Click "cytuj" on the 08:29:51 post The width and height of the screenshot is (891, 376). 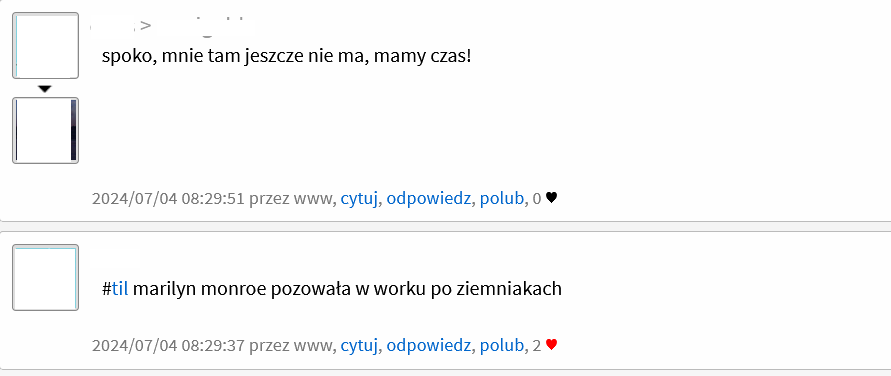tap(359, 199)
